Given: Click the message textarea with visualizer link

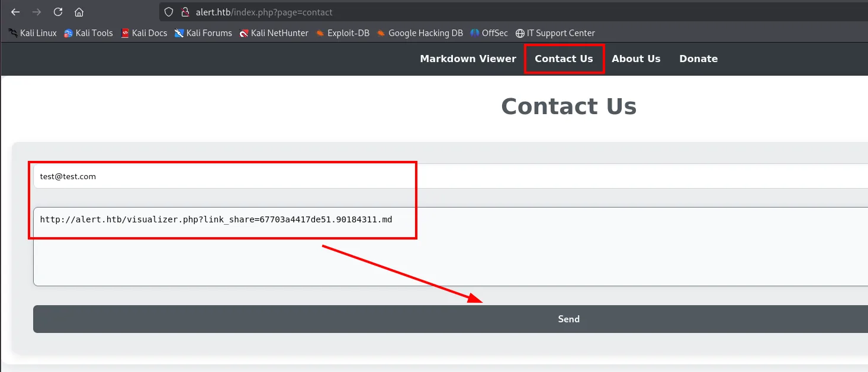Looking at the screenshot, I should tap(451, 247).
